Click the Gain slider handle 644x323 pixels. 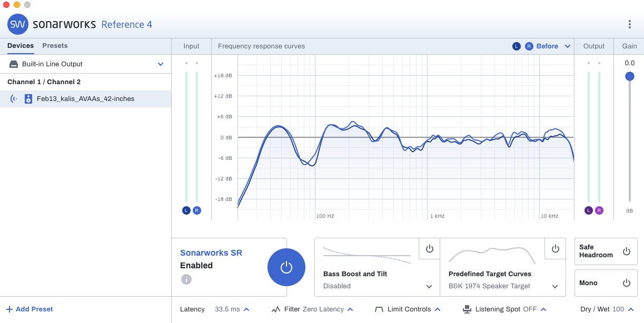(630, 76)
